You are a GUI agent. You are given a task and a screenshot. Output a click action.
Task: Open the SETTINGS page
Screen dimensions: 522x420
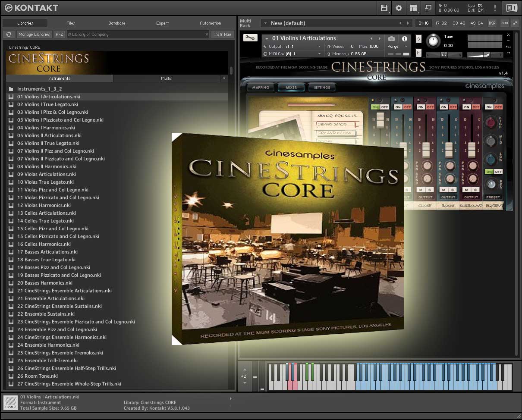(x=322, y=88)
